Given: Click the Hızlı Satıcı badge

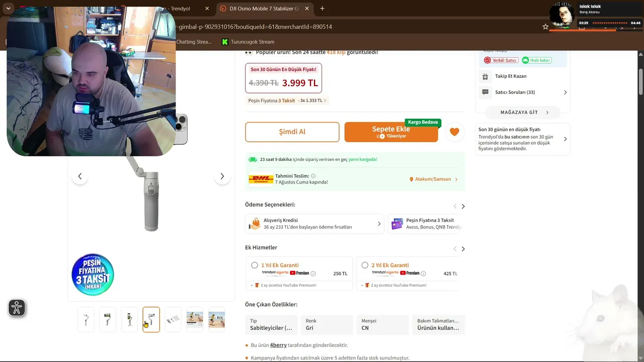Looking at the screenshot, I should 537,60.
